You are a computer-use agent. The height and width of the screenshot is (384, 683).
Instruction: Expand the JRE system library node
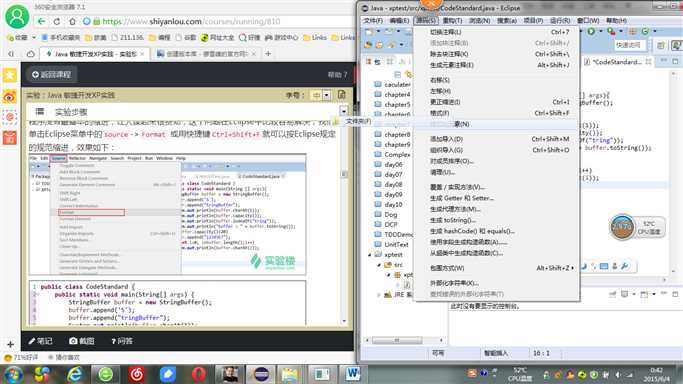coord(379,295)
